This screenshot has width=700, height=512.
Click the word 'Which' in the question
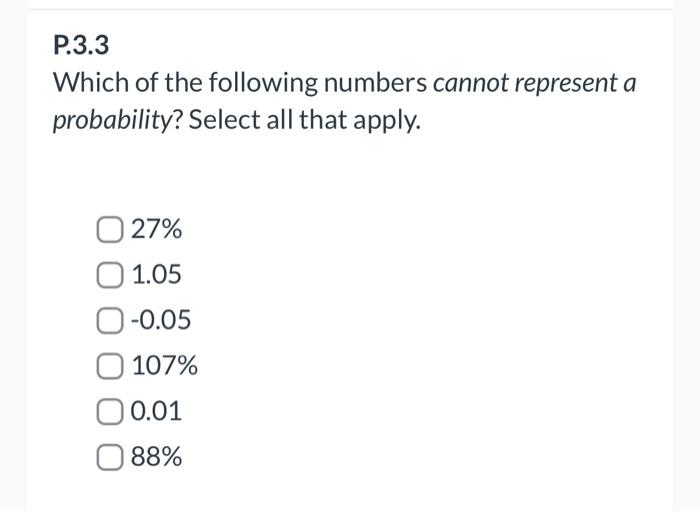pos(91,83)
